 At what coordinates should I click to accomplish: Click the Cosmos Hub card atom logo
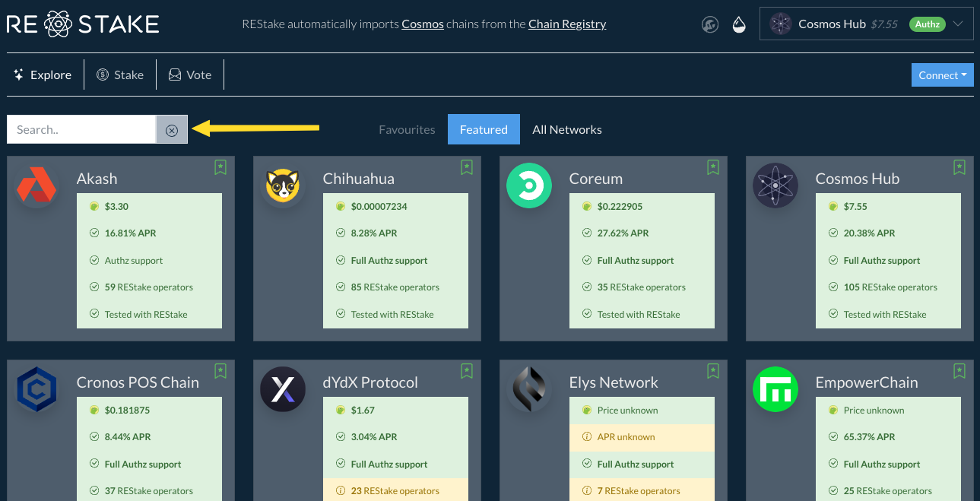point(775,185)
